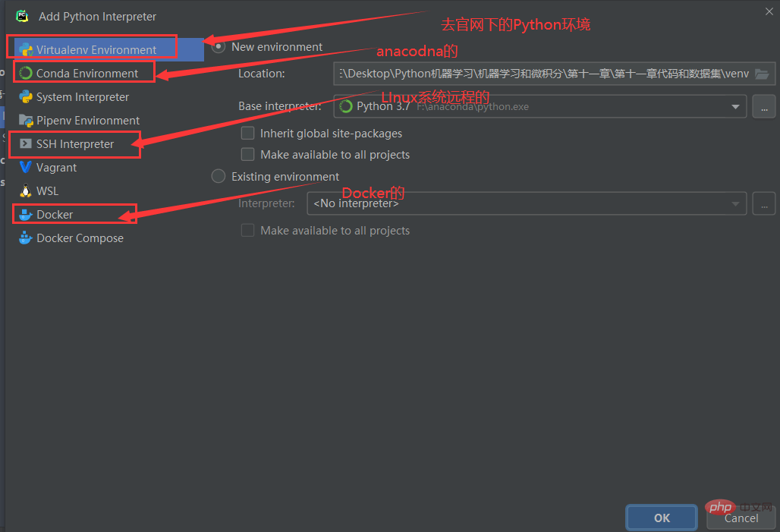Click the Docker Compose whale icon
The width and height of the screenshot is (780, 532).
(x=25, y=238)
